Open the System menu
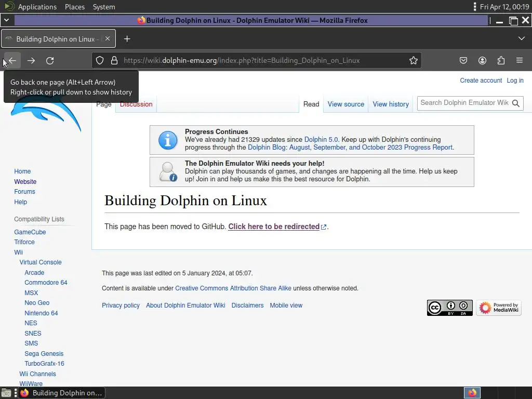Image resolution: width=532 pixels, height=399 pixels. point(104,7)
